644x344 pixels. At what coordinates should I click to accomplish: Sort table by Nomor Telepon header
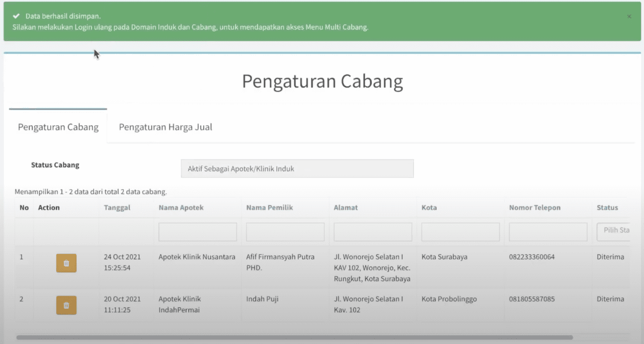click(535, 208)
